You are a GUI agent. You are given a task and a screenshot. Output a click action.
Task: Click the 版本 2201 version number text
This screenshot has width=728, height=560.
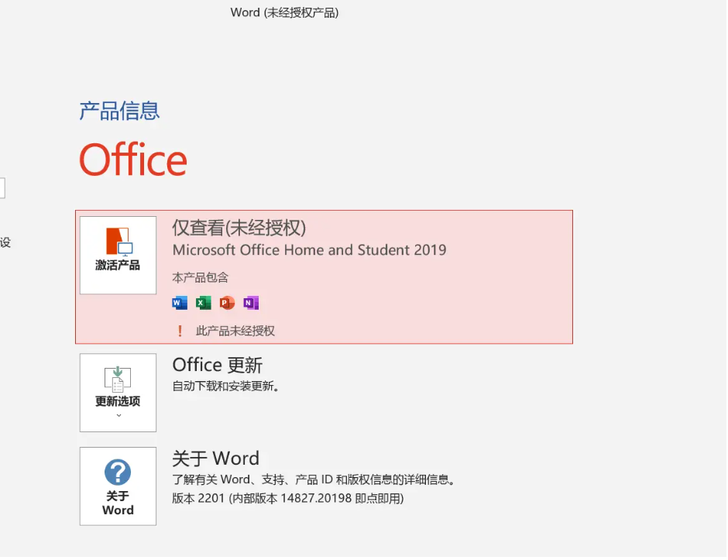pos(288,499)
